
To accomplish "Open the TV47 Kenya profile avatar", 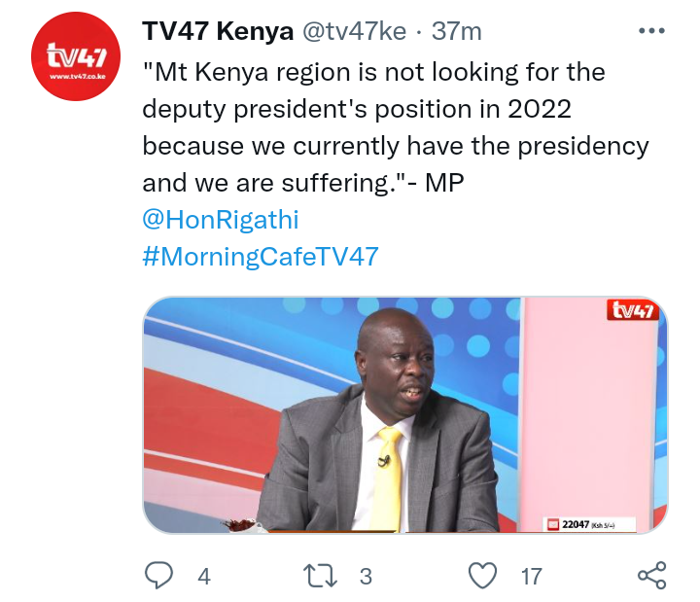I will coord(76,56).
